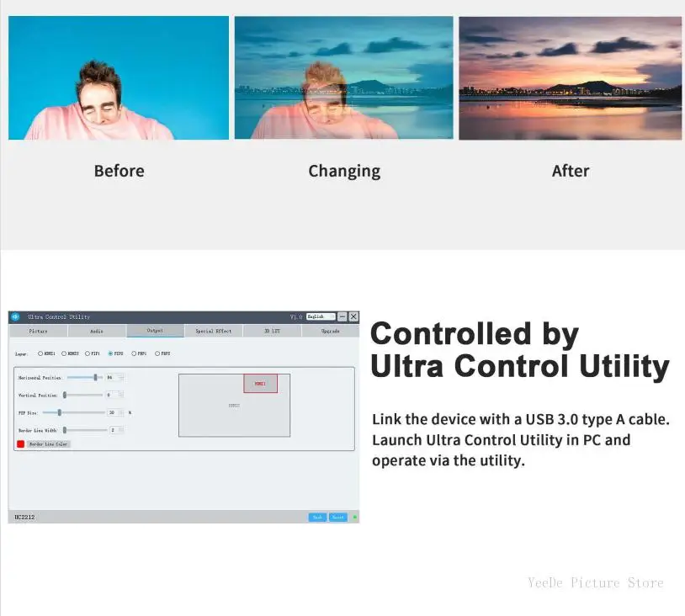Switch to the Picture tab
Screen dimensions: 685x616
click(x=39, y=332)
